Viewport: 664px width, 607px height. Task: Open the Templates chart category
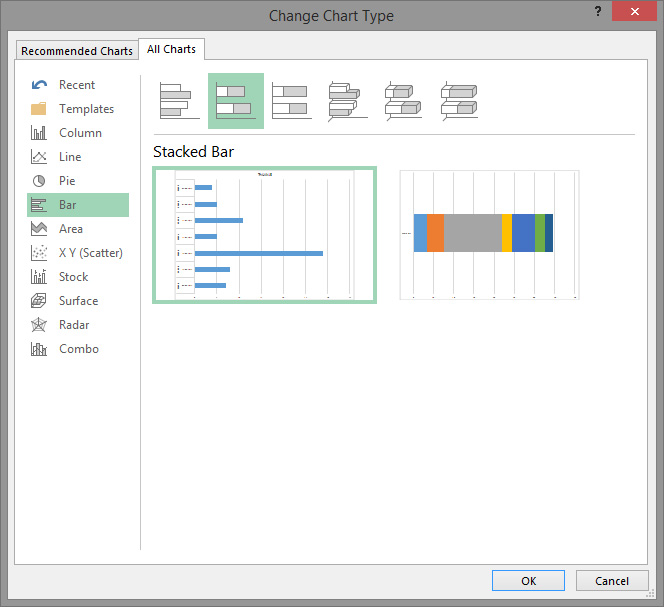tap(86, 109)
